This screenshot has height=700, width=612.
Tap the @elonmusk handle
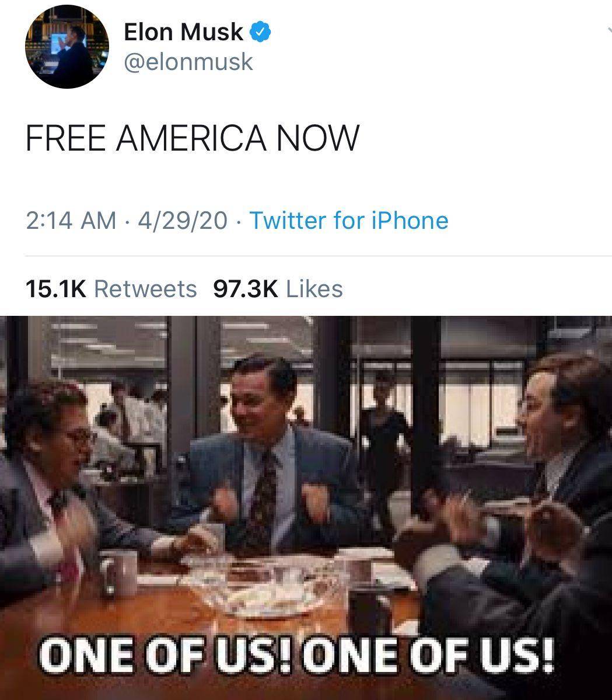[188, 62]
